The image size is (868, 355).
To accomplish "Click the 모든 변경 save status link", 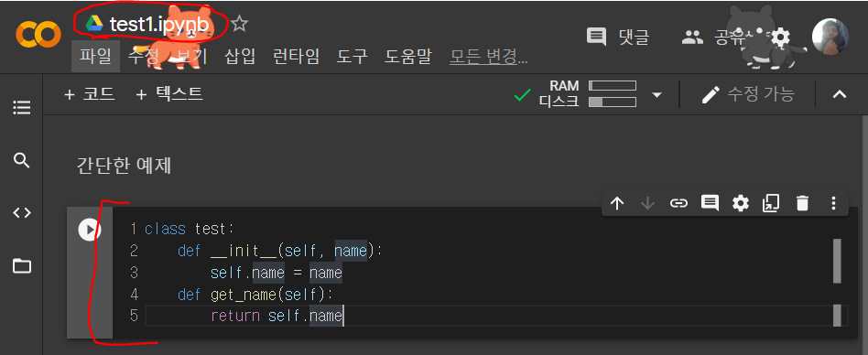I will [488, 57].
